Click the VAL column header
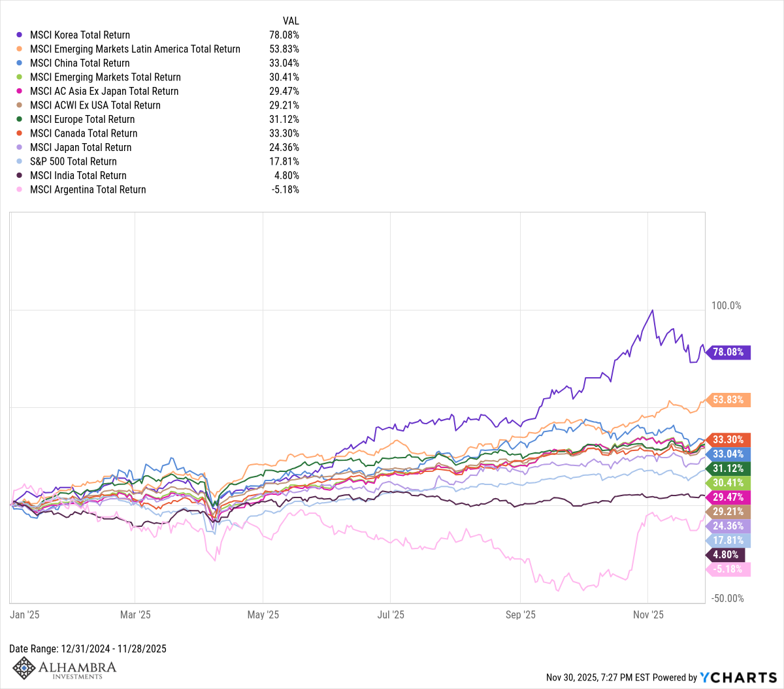Screen dimensions: 784x689 tap(291, 21)
